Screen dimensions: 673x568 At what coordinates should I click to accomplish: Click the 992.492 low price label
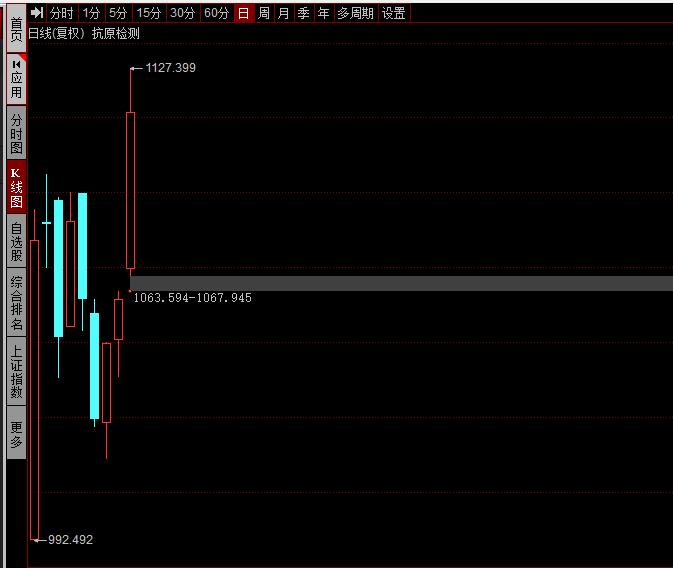[70, 540]
